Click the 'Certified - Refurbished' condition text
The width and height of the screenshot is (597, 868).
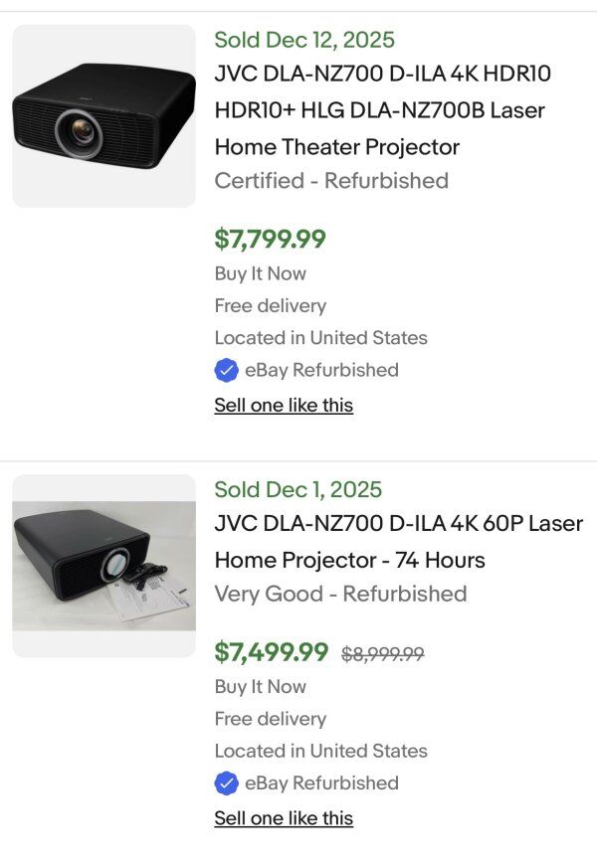[x=331, y=180]
